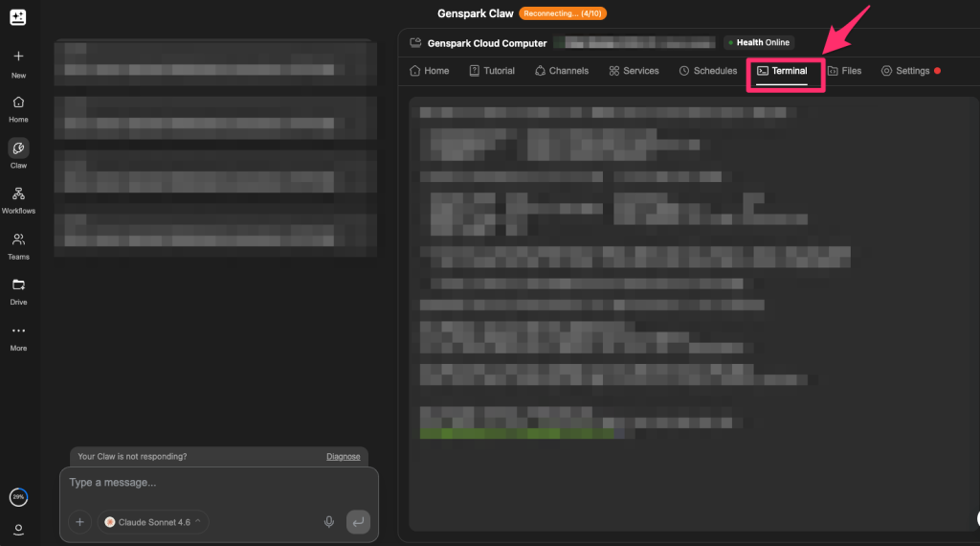Click into the Type a message field
The height and width of the screenshot is (546, 980).
[x=218, y=483]
